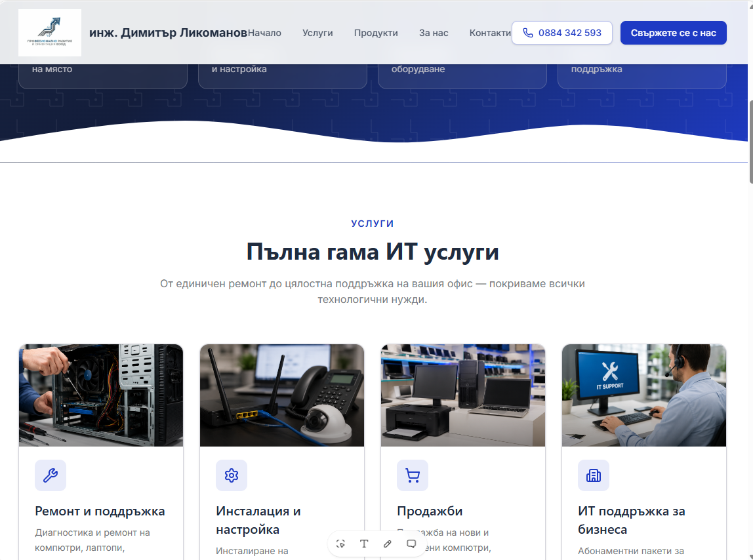Open the computer store photo thumbnail

click(463, 395)
